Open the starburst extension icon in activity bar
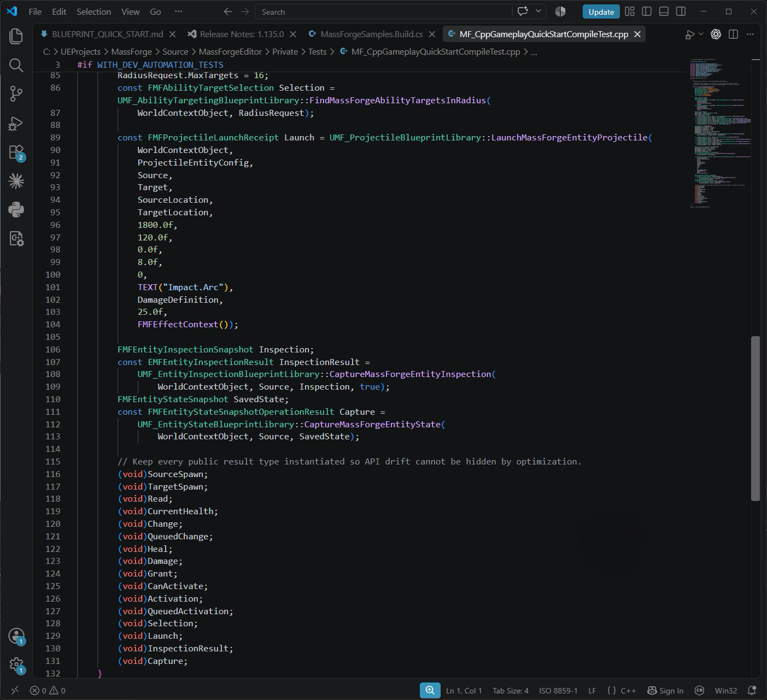This screenshot has width=767, height=700. coord(16,181)
